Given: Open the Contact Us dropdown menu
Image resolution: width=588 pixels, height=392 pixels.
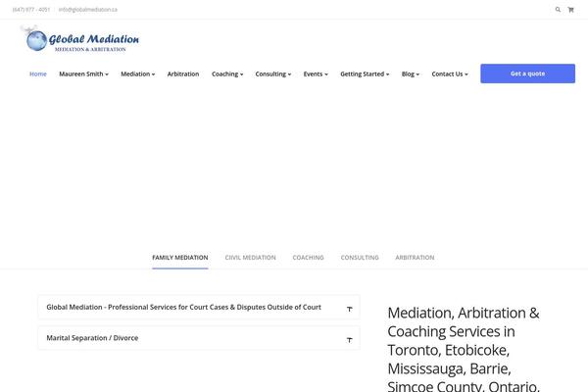Looking at the screenshot, I should click(x=450, y=73).
